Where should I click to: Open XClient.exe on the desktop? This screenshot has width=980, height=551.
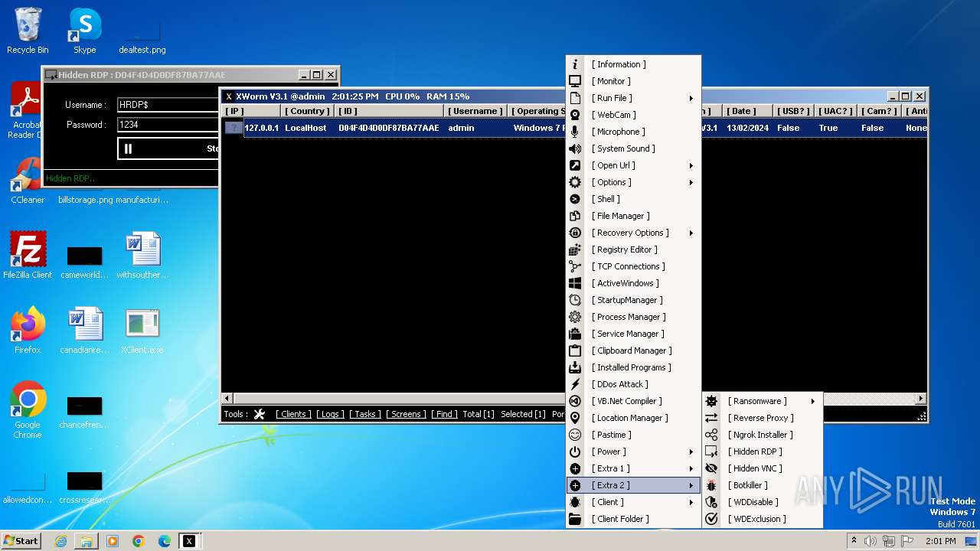point(142,331)
